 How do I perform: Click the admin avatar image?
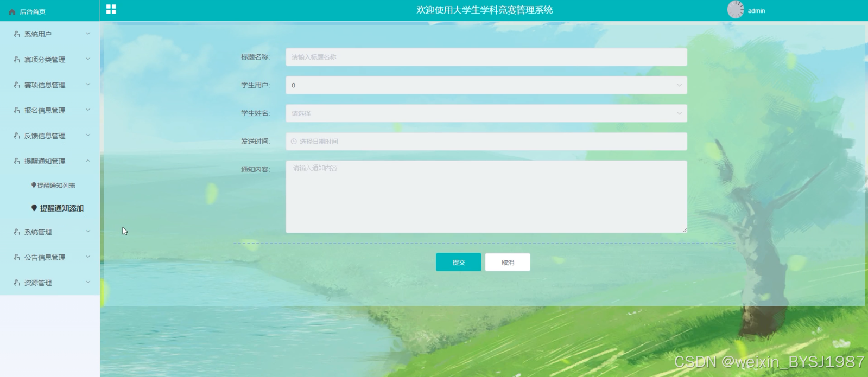[x=736, y=10]
